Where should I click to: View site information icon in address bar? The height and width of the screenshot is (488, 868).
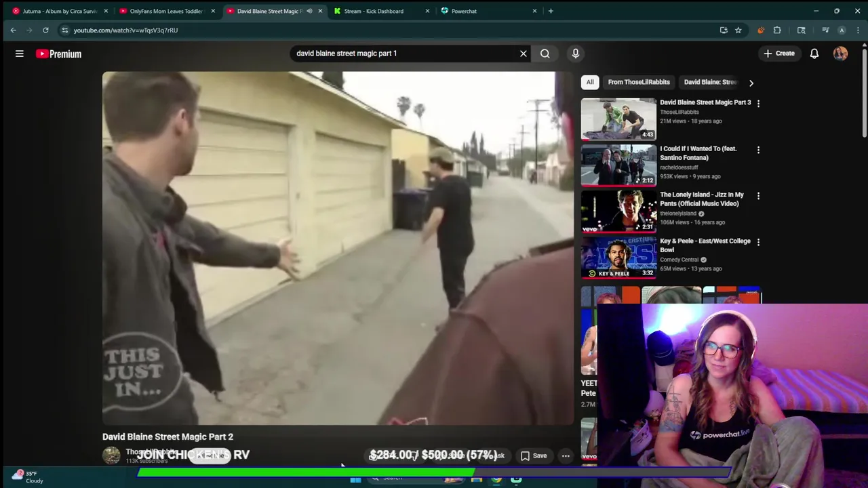coord(64,30)
